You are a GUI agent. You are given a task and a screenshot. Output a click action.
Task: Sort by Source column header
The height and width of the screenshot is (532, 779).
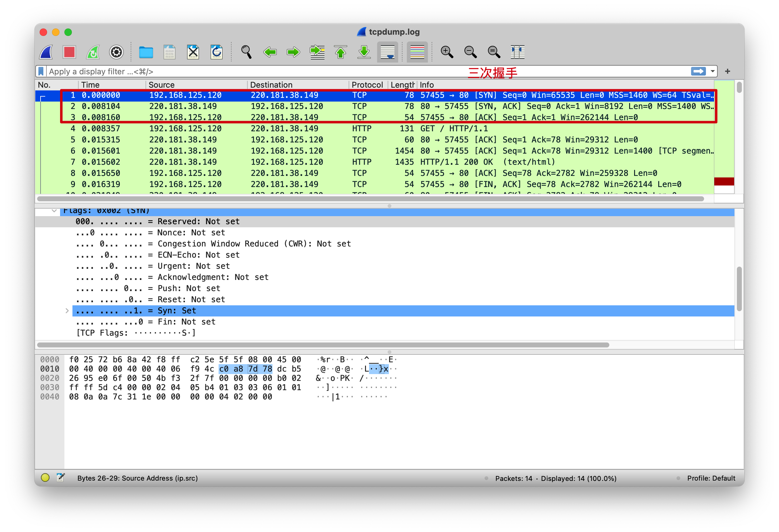(x=197, y=85)
